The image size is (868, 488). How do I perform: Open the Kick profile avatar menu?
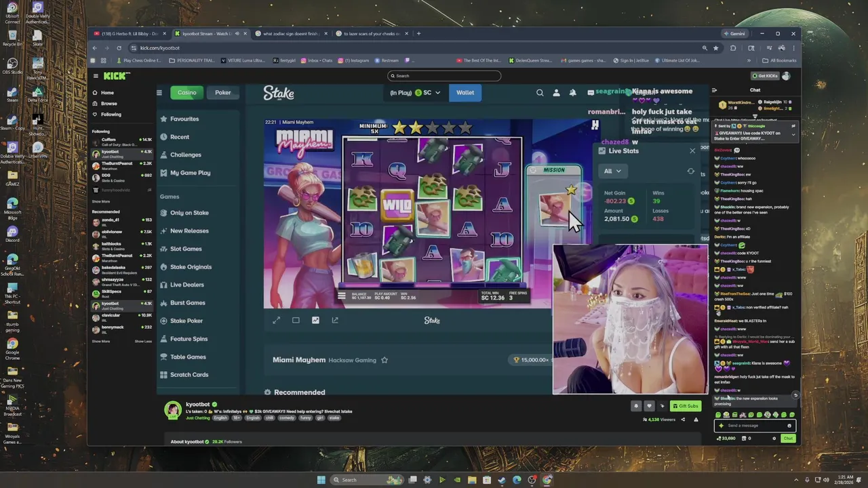tap(787, 76)
